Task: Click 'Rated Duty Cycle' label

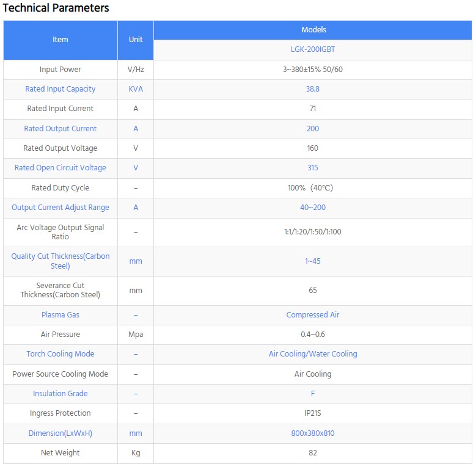Action: pos(60,187)
